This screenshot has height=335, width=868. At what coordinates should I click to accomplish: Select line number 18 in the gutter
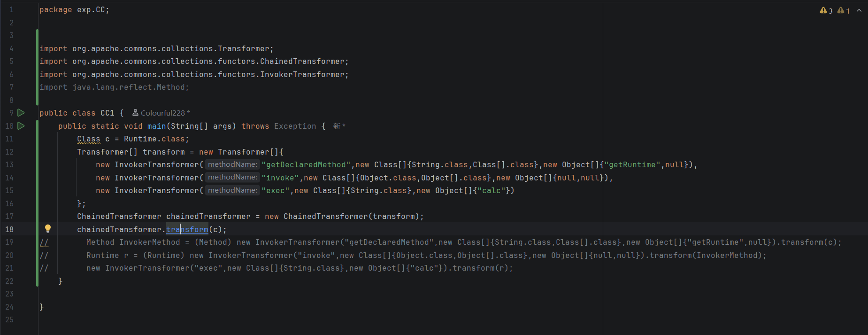(9, 229)
